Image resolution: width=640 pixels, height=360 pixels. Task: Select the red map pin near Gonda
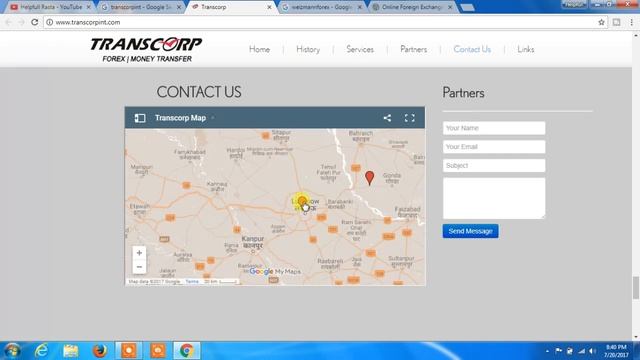(x=369, y=178)
